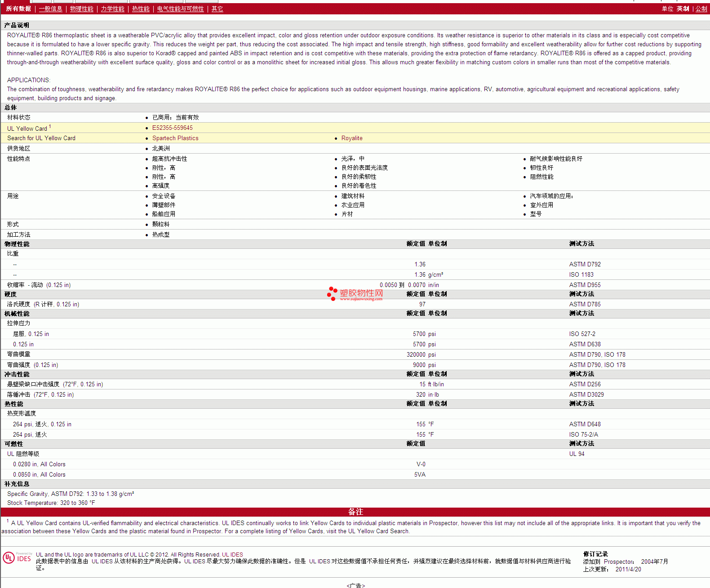
Task: Select the 修订记录 revision heading
Action: tap(595, 554)
